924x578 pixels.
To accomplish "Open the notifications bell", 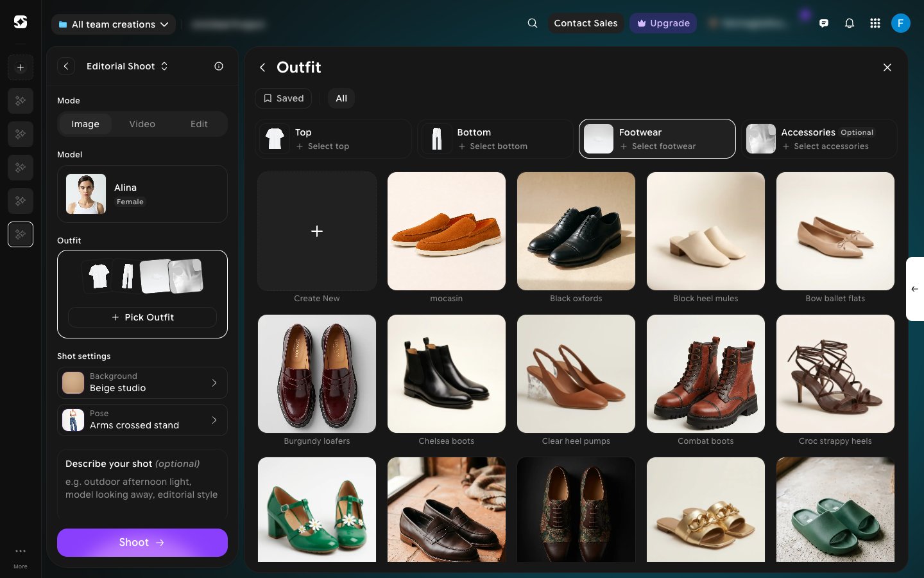I will pos(850,23).
